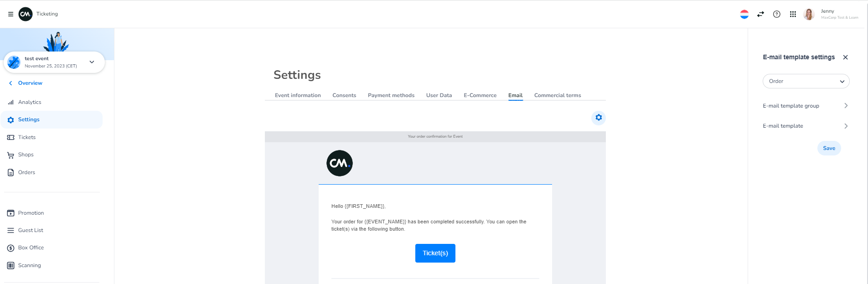
Task: Click the Ticket(s) button in email preview
Action: 435,253
